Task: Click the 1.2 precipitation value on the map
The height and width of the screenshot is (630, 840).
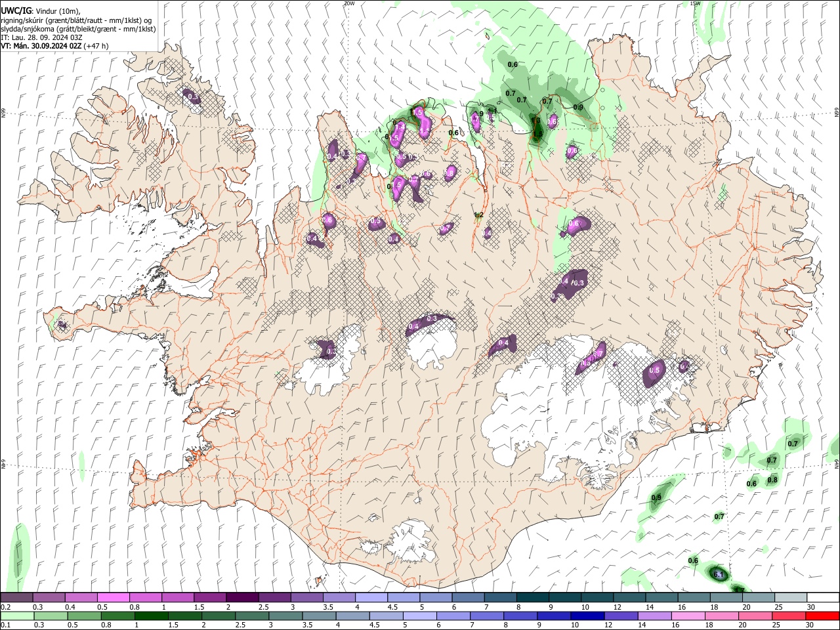Action: (x=478, y=215)
